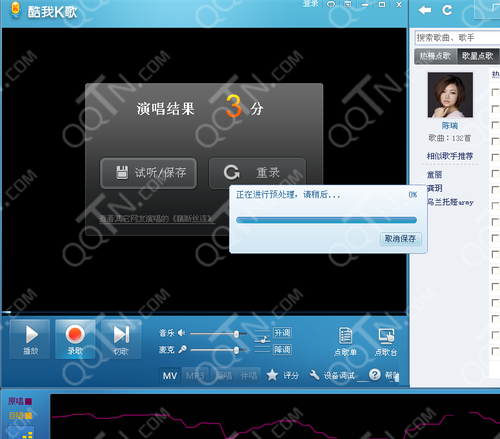This screenshot has height=439, width=500.
Task: Click the microphone icon beside 麦克
Action: 182,349
